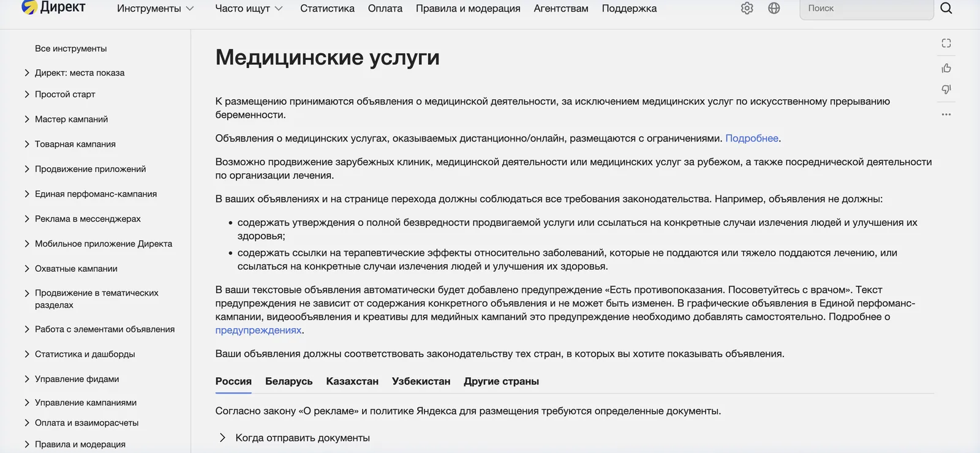Select the Россия tab
This screenshot has height=453, width=980.
click(x=233, y=381)
